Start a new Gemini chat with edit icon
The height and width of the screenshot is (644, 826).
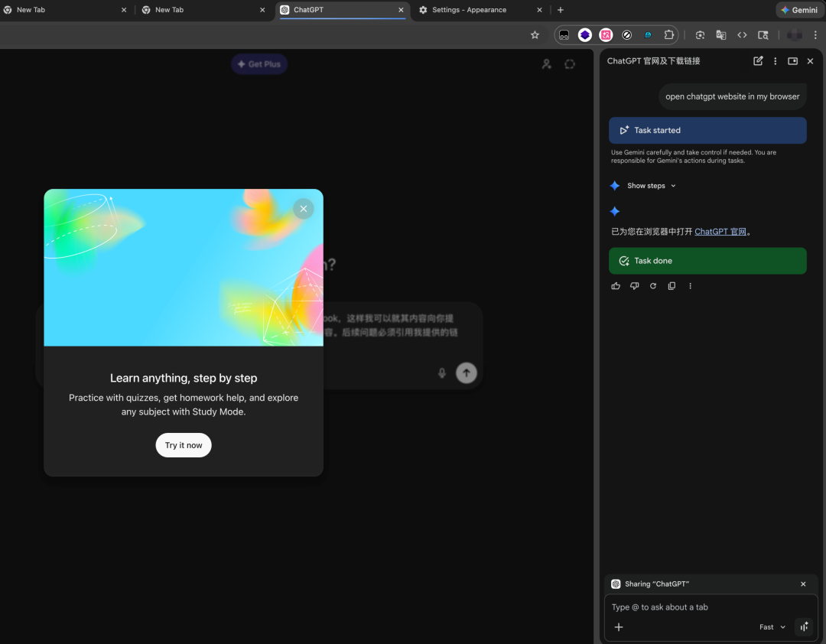[x=758, y=61]
